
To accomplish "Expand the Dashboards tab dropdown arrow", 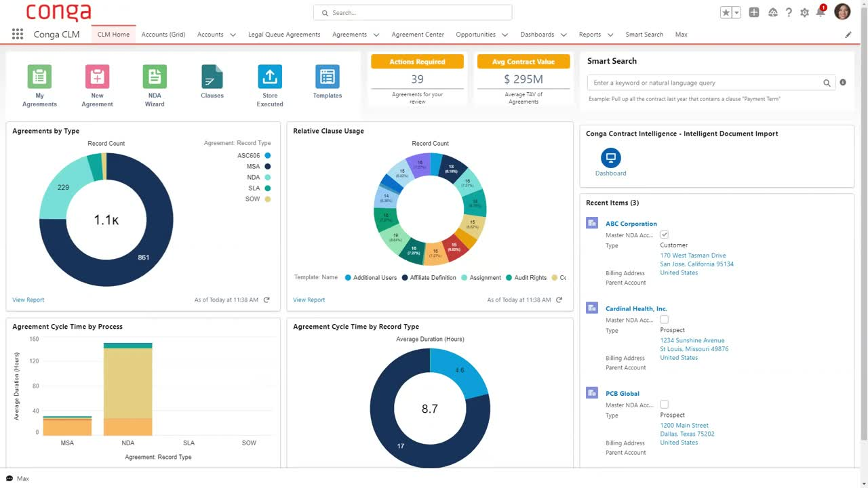I will 563,35.
